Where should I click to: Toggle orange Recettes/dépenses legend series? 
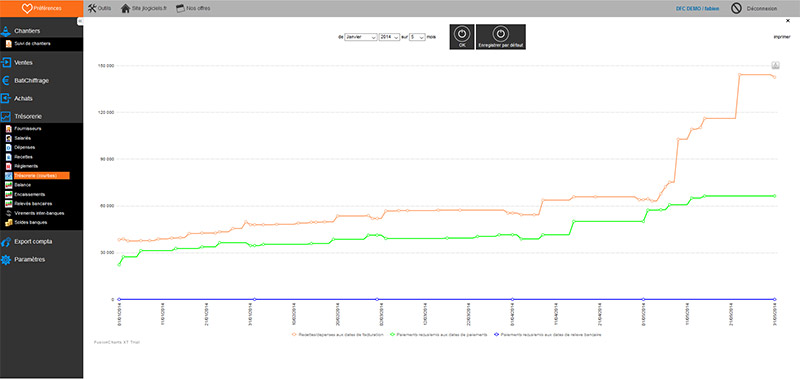[x=337, y=335]
